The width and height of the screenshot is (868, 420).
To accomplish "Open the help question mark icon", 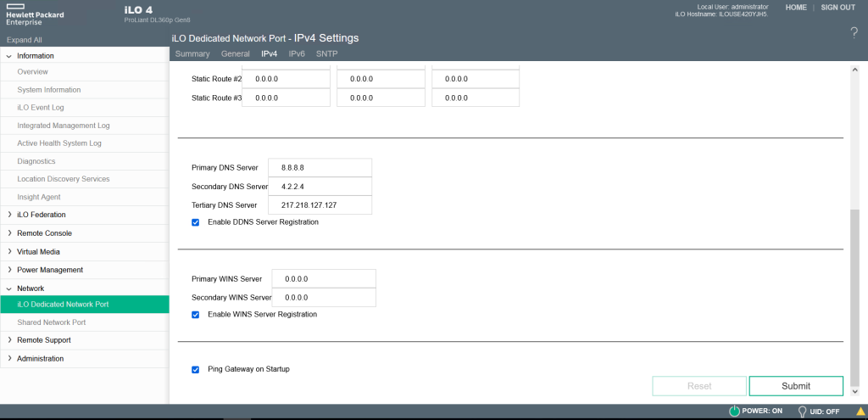I will point(854,33).
